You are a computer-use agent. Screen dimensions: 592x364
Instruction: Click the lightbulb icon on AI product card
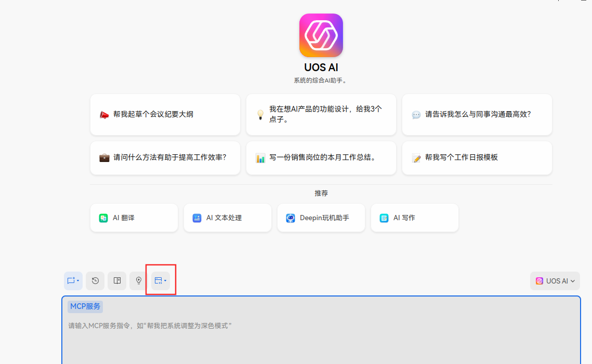[x=260, y=115]
